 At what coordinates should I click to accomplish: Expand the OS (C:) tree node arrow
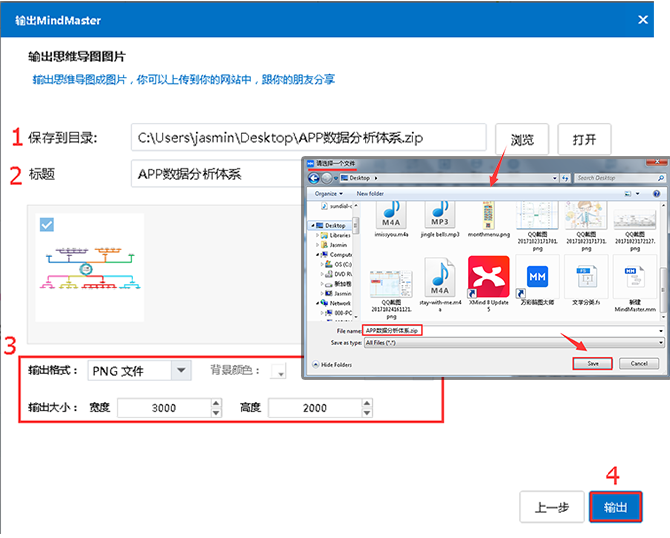pos(322,265)
